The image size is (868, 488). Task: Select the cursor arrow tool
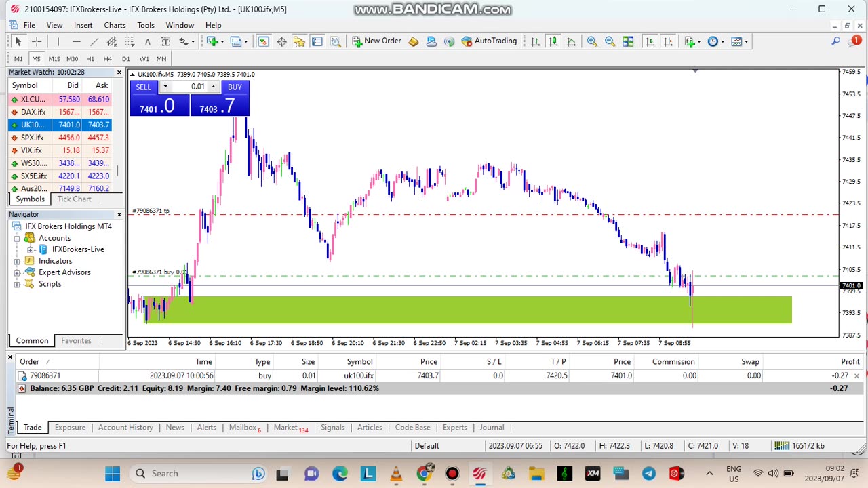(18, 41)
